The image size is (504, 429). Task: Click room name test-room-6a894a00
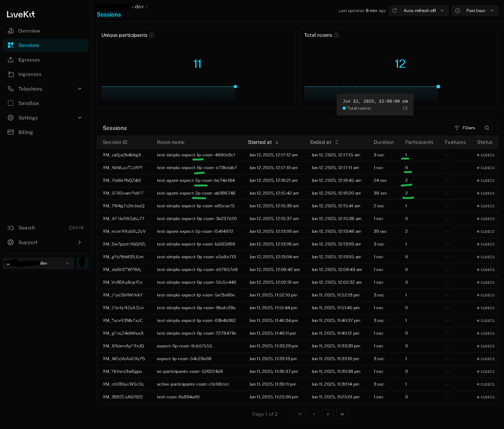pos(178,397)
